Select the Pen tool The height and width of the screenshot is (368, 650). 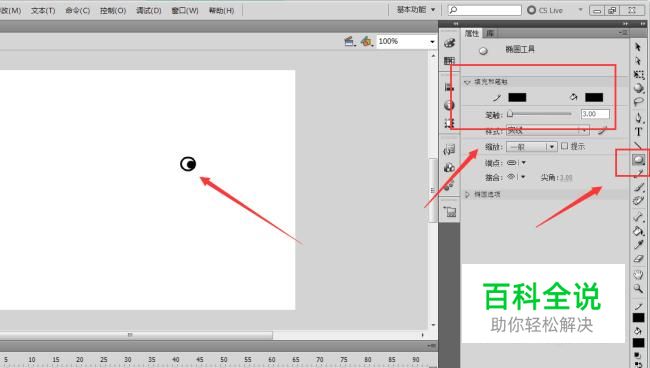(x=638, y=118)
